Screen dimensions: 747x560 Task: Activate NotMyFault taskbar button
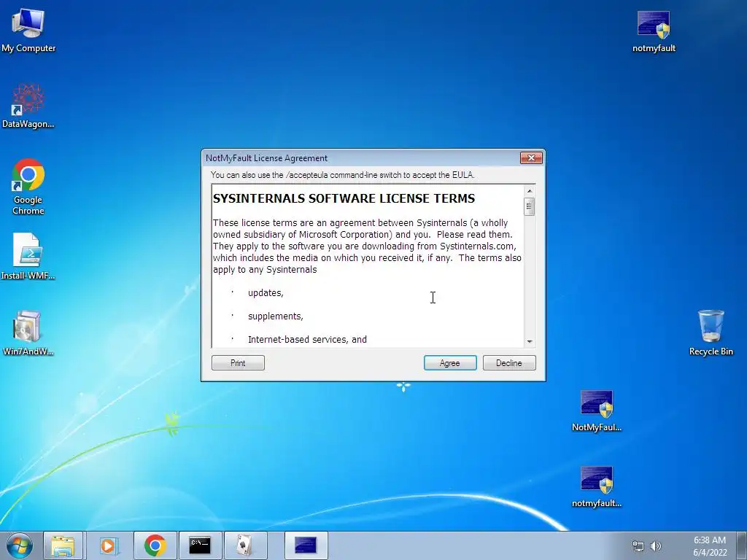tap(306, 545)
